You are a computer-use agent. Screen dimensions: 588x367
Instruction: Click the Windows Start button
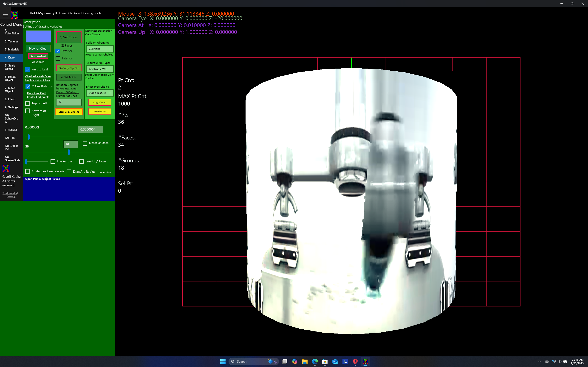[x=223, y=361]
